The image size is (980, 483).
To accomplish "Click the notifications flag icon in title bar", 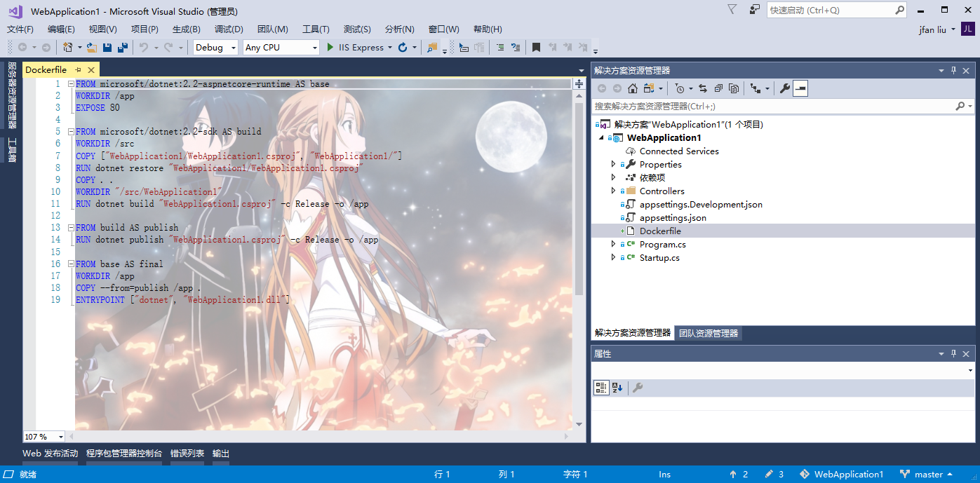I will (732, 10).
